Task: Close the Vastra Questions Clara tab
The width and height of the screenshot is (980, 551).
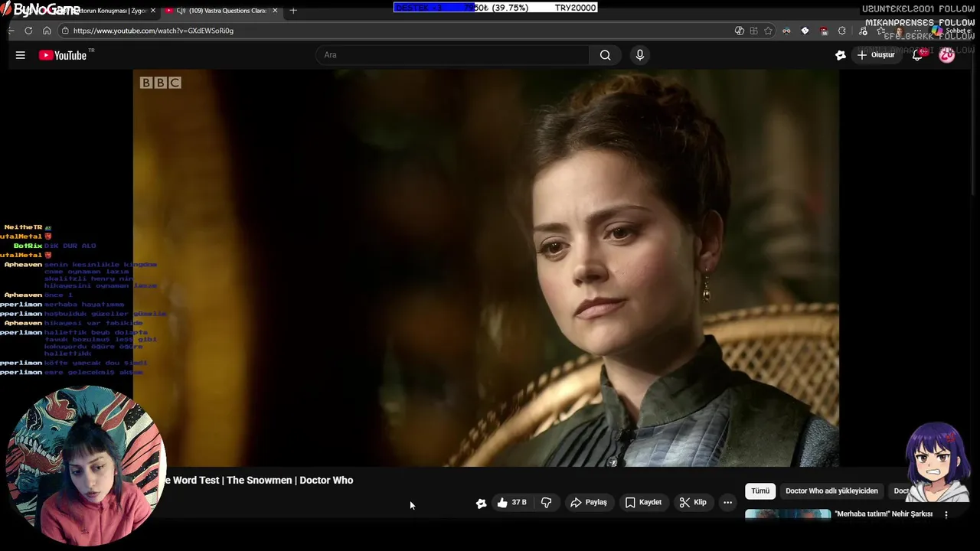Action: 276,11
